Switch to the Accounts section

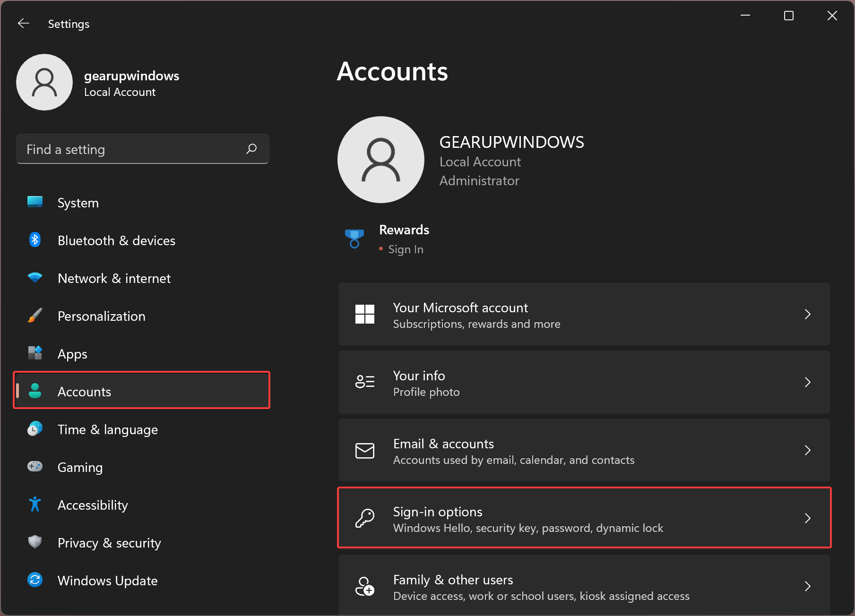point(84,391)
